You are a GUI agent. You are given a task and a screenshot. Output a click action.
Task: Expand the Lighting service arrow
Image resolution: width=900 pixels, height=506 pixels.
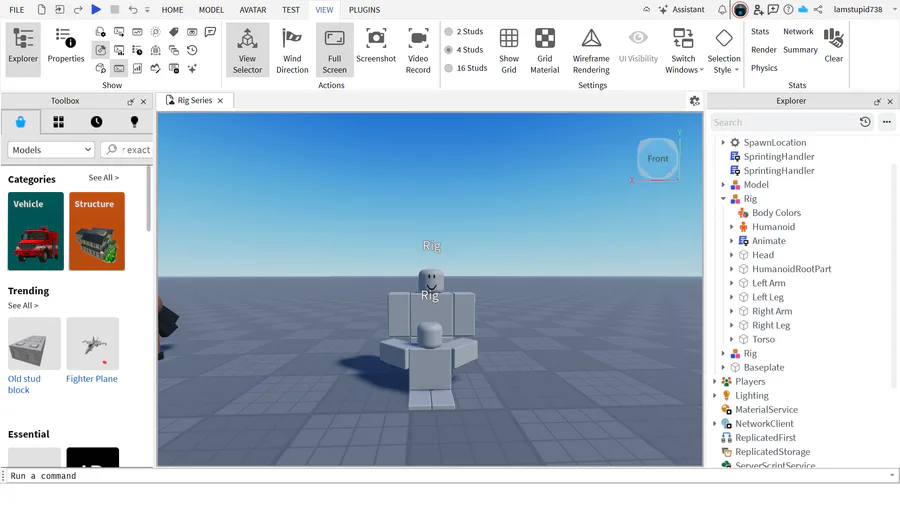tap(715, 395)
